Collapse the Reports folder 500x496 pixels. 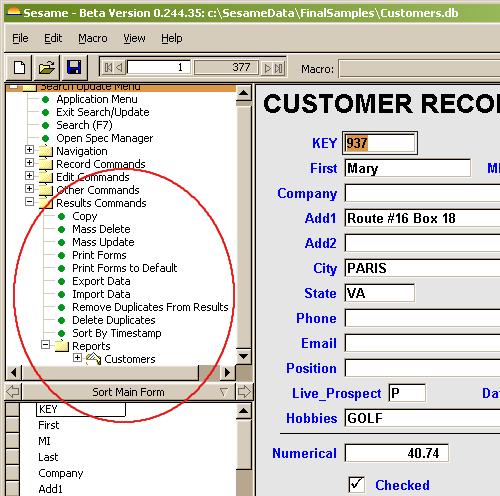point(45,344)
